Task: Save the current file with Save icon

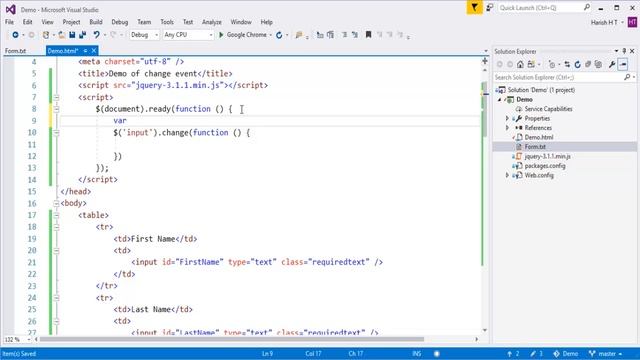Action: coord(72,35)
